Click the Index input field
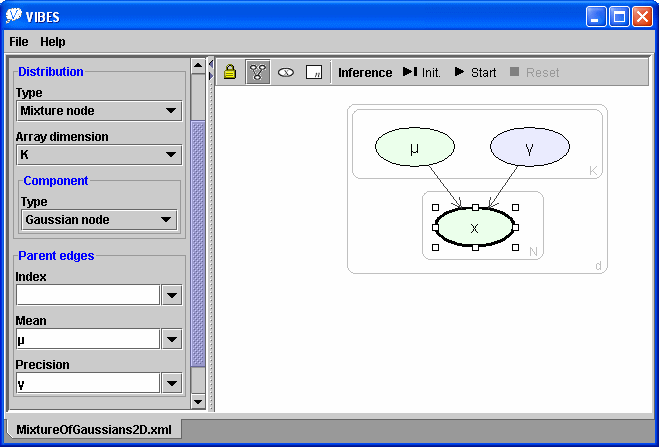 (x=88, y=295)
